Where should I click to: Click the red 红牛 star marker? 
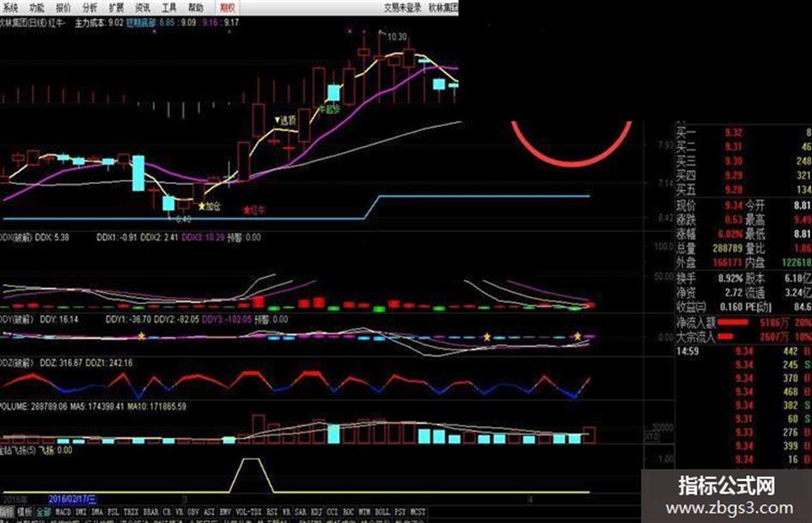[x=253, y=210]
